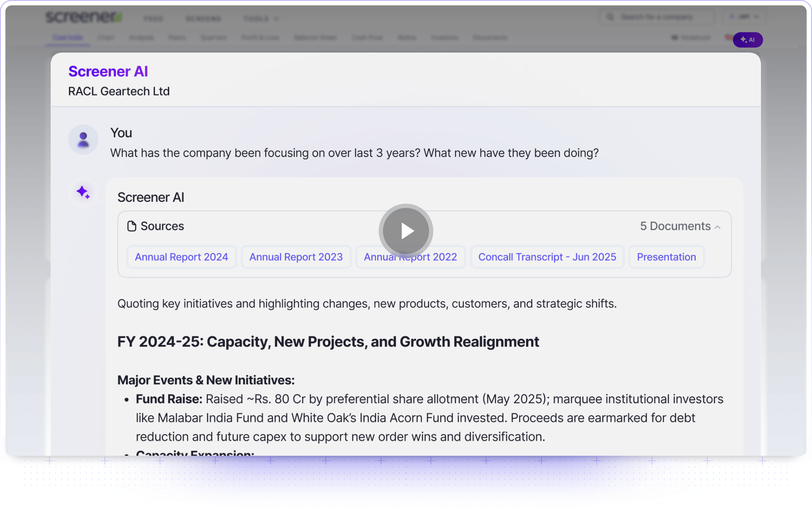Click the Screener AI sparkle avatar icon
Viewport: 812px width, 511px height.
click(83, 192)
